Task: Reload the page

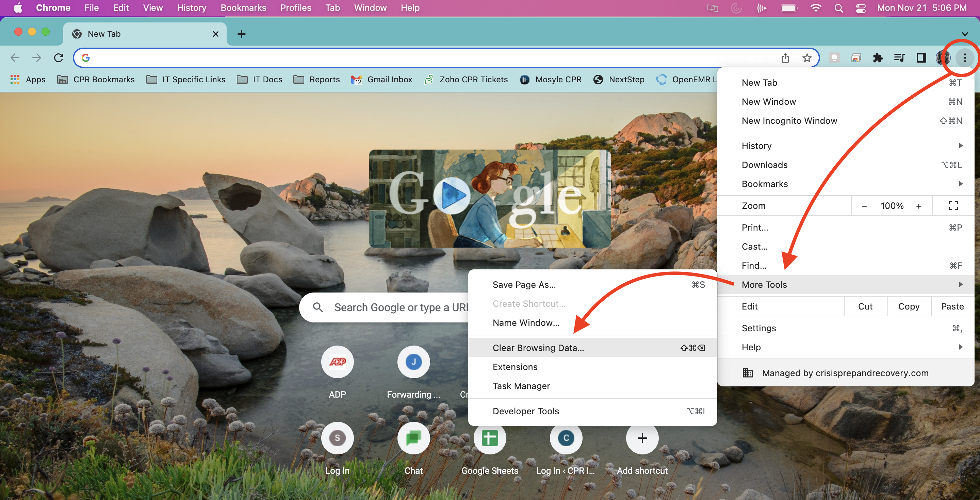Action: (x=59, y=58)
